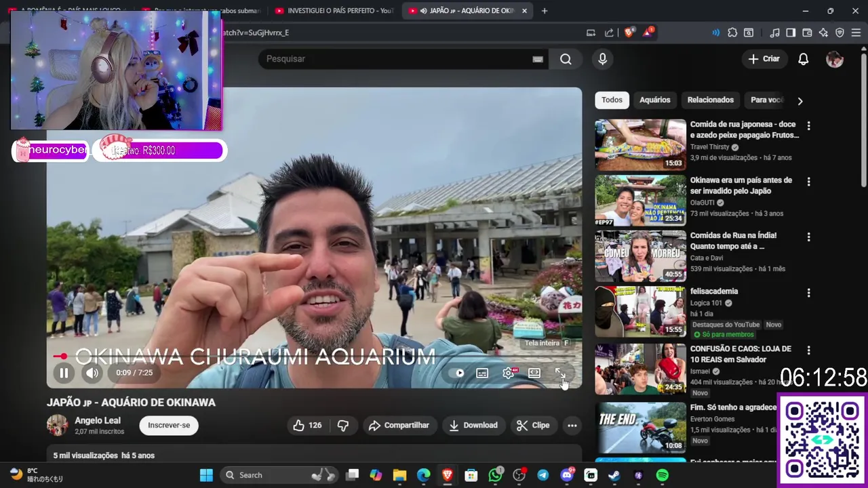Start voice search with microphone
Screen dimensions: 868x488
(602, 59)
